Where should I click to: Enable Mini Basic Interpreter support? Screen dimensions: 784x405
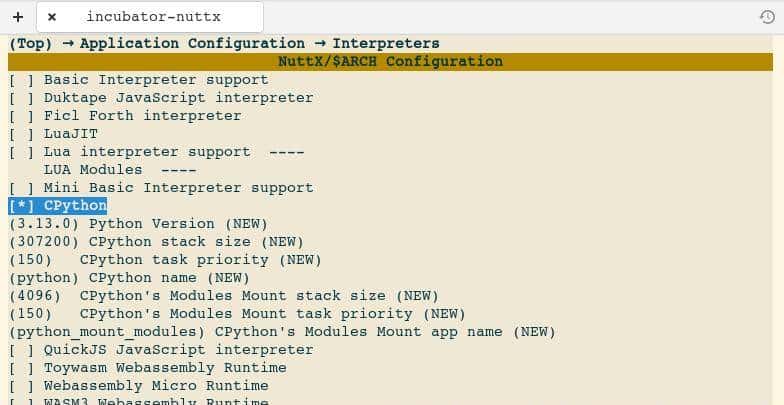pos(22,188)
